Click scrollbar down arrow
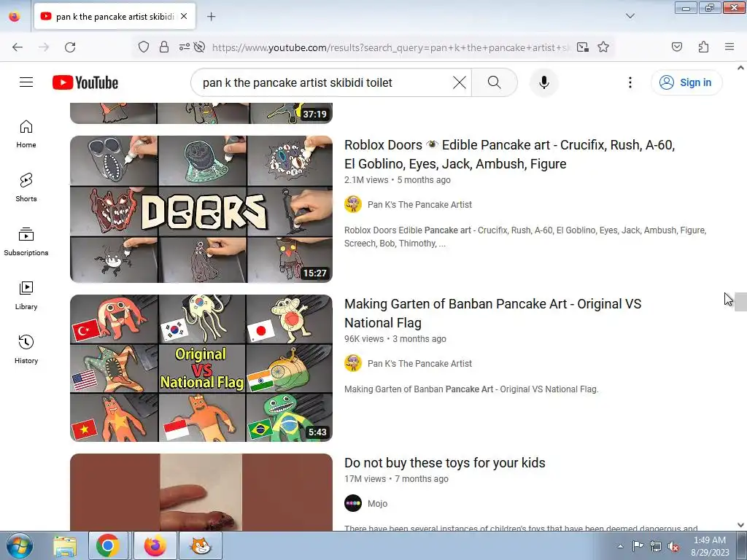The width and height of the screenshot is (747, 560). point(740,525)
